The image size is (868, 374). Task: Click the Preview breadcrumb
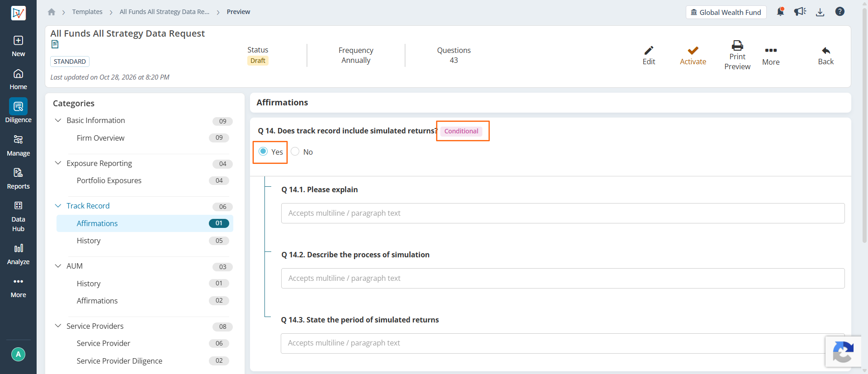(238, 12)
